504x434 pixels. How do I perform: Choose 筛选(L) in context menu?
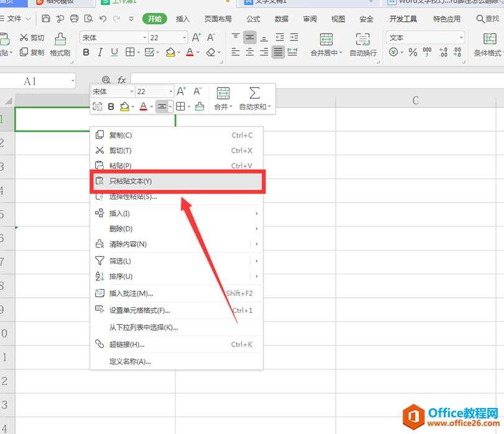(x=176, y=261)
